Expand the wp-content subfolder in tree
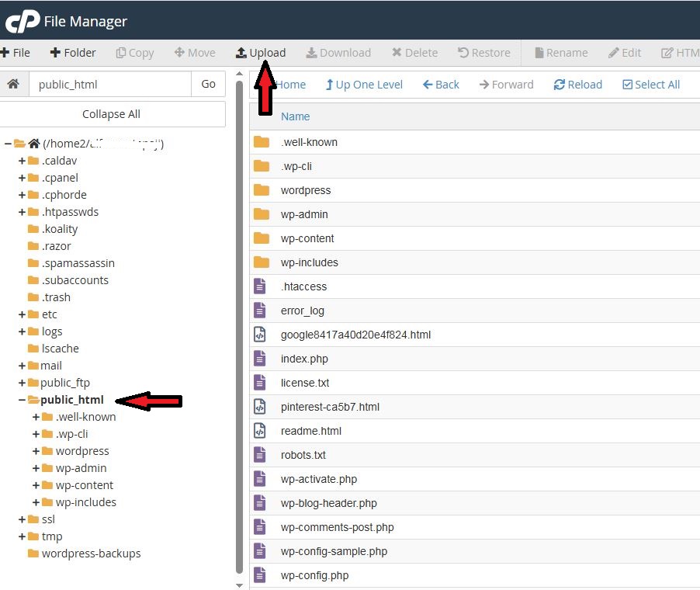This screenshot has width=700, height=590. coord(36,485)
